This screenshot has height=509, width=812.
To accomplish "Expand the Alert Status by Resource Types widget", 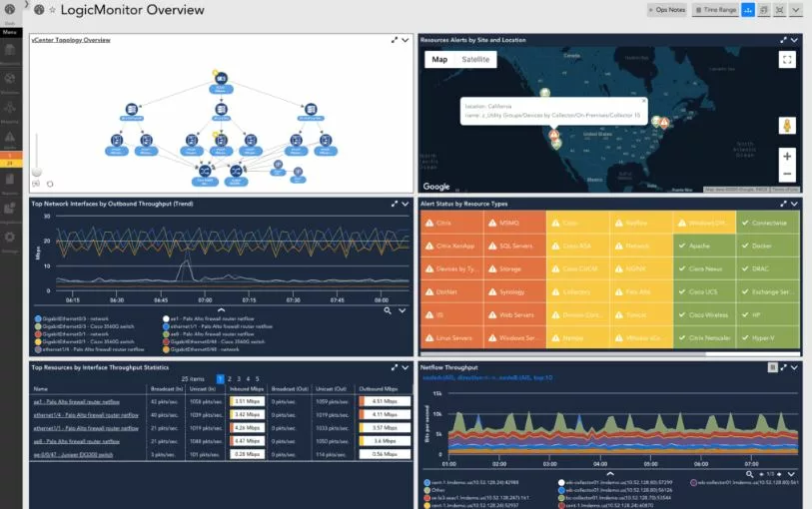I will [x=783, y=204].
